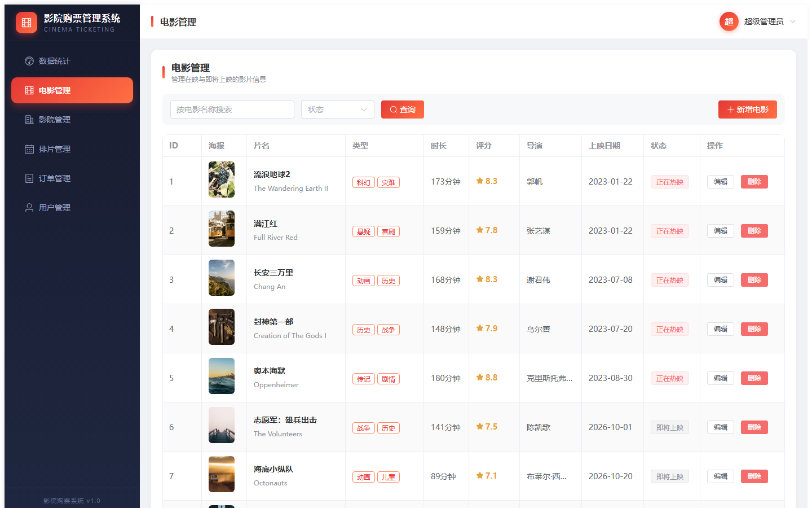
Task: Delete the 海底小纵队 movie
Action: click(x=754, y=476)
